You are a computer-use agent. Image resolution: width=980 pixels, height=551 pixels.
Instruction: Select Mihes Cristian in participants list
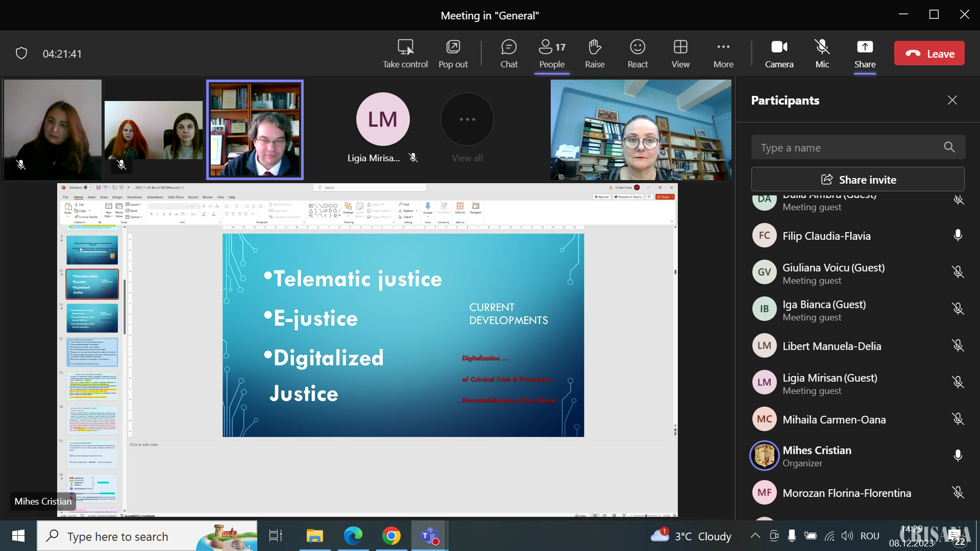pos(817,456)
